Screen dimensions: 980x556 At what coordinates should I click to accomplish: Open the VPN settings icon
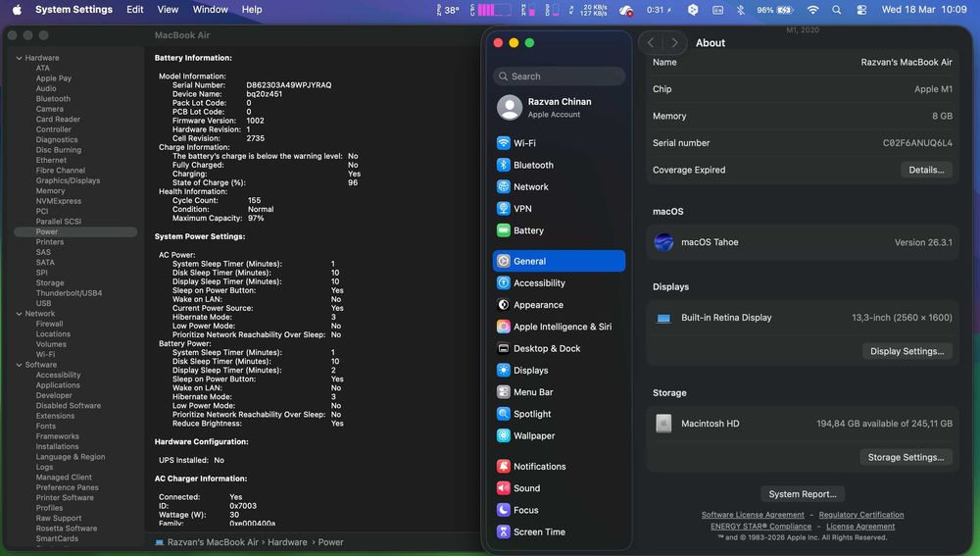coord(503,208)
